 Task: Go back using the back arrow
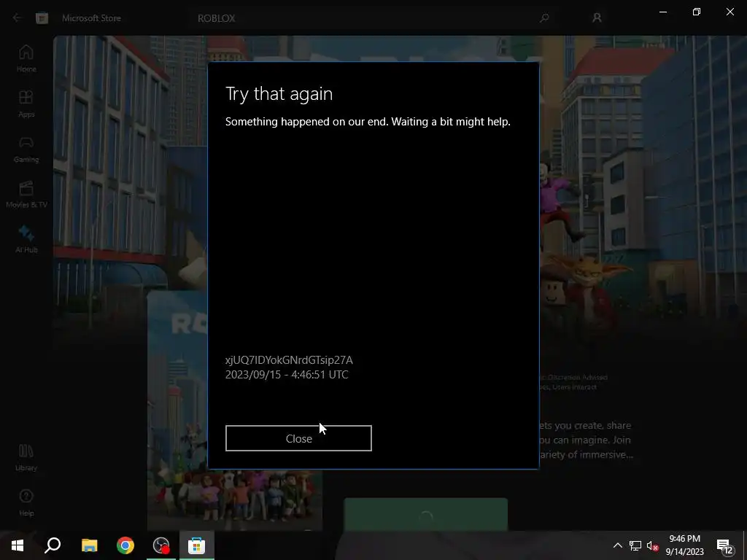(18, 18)
